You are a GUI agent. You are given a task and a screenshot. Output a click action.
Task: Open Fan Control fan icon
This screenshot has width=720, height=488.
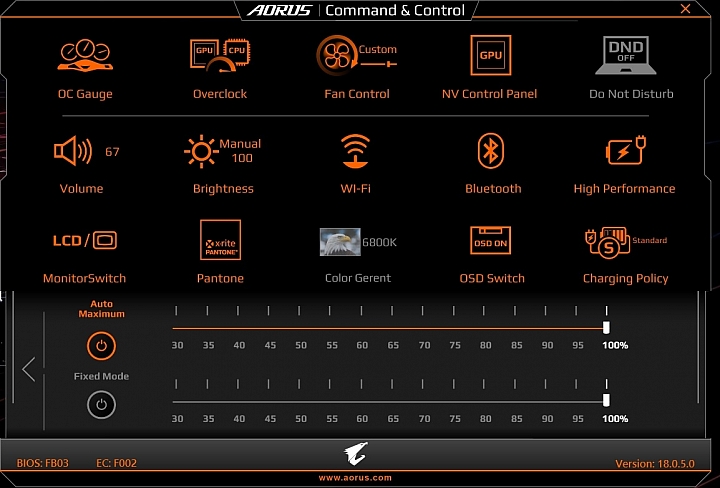click(337, 56)
